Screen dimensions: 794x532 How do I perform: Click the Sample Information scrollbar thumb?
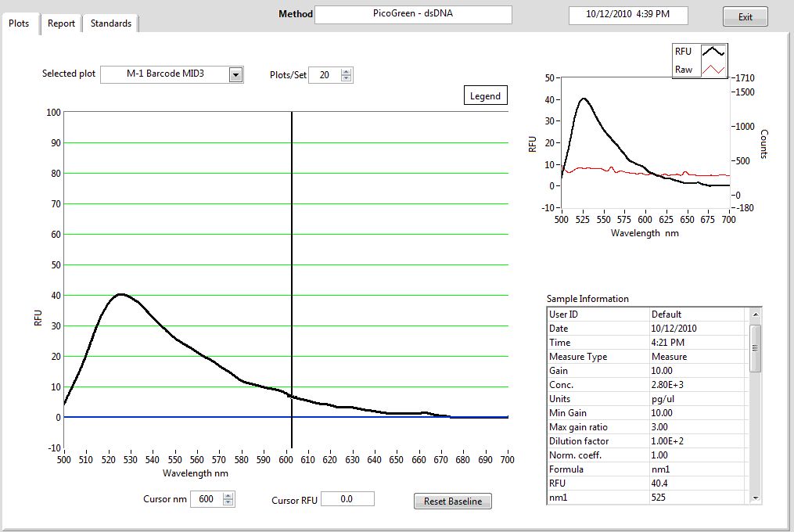pyautogui.click(x=755, y=349)
